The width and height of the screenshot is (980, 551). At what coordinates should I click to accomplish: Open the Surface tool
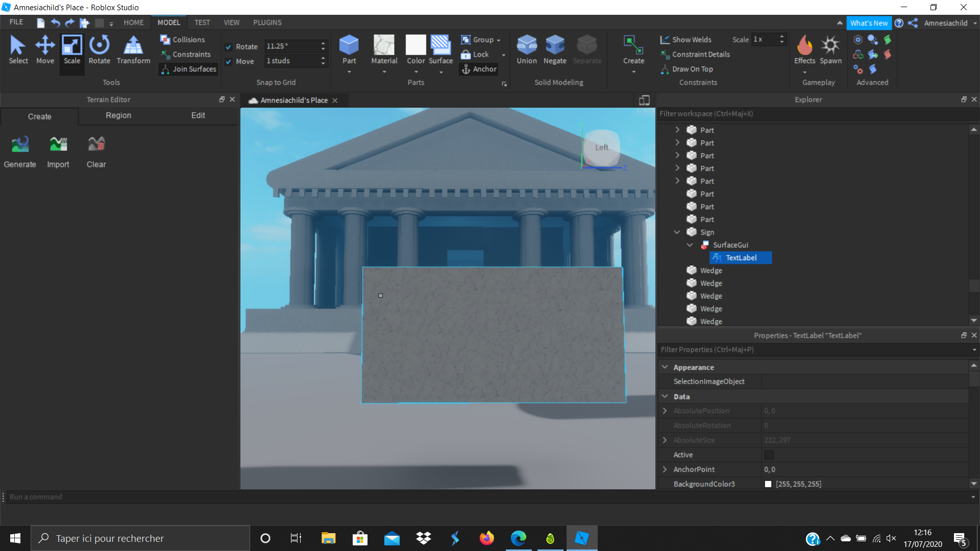[440, 50]
